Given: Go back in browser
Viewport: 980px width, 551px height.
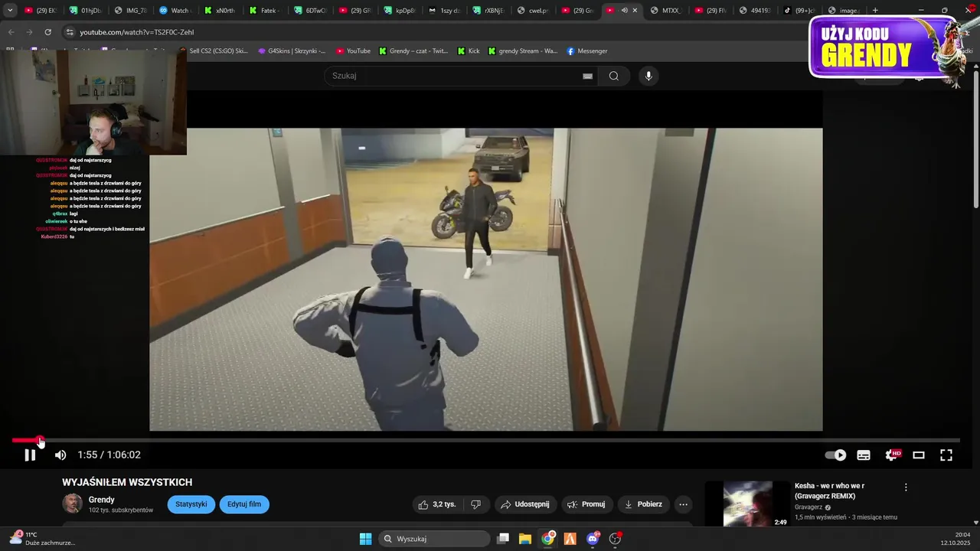Looking at the screenshot, I should 11,32.
